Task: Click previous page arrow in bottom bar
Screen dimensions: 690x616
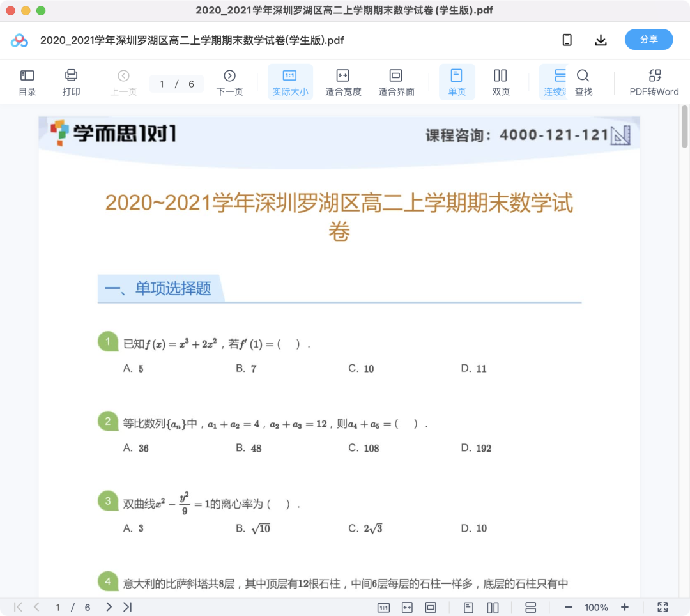Action: [37, 607]
